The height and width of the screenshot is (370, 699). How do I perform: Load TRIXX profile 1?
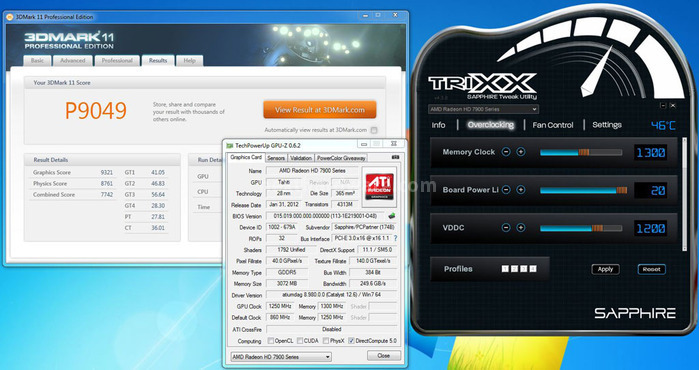click(x=505, y=269)
